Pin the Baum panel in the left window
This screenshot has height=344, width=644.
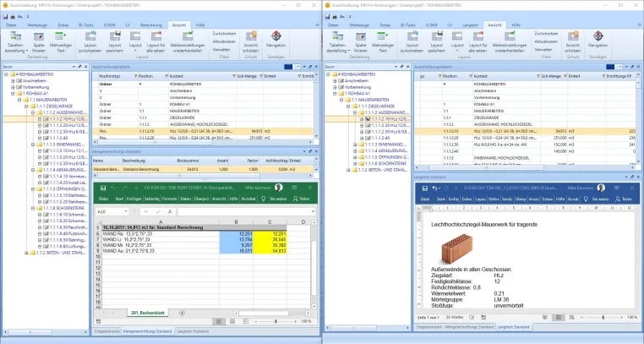79,67
